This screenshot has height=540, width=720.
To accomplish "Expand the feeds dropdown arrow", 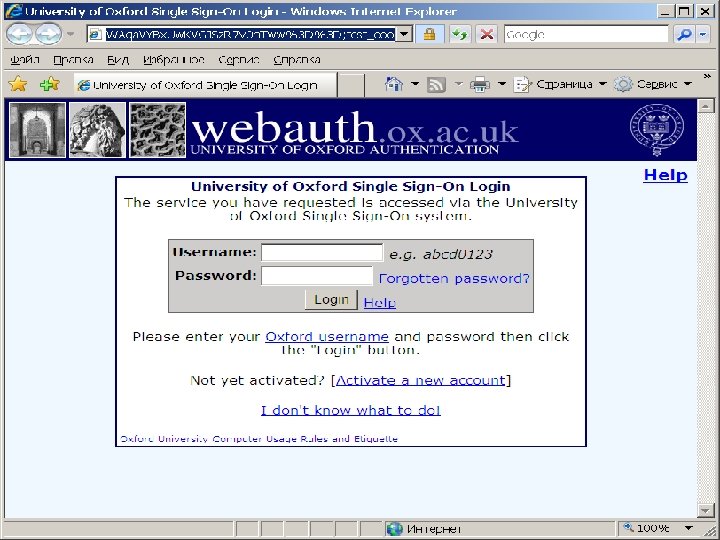I will click(458, 84).
